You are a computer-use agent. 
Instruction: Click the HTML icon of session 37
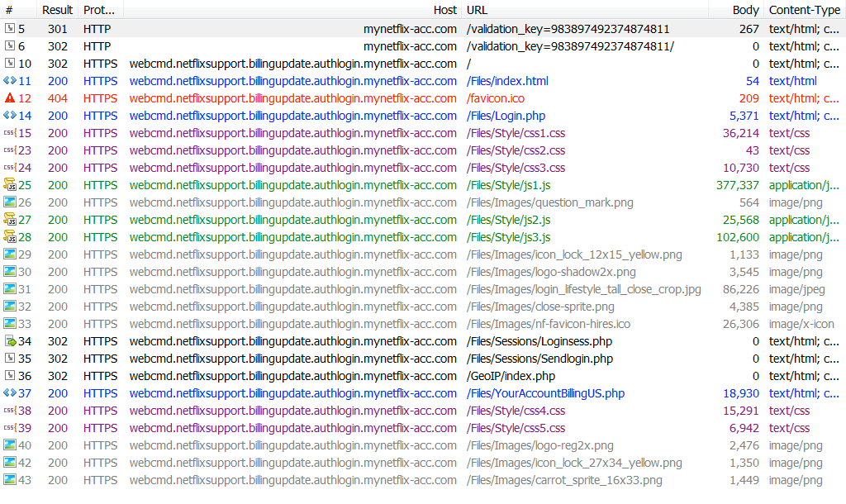coord(10,392)
